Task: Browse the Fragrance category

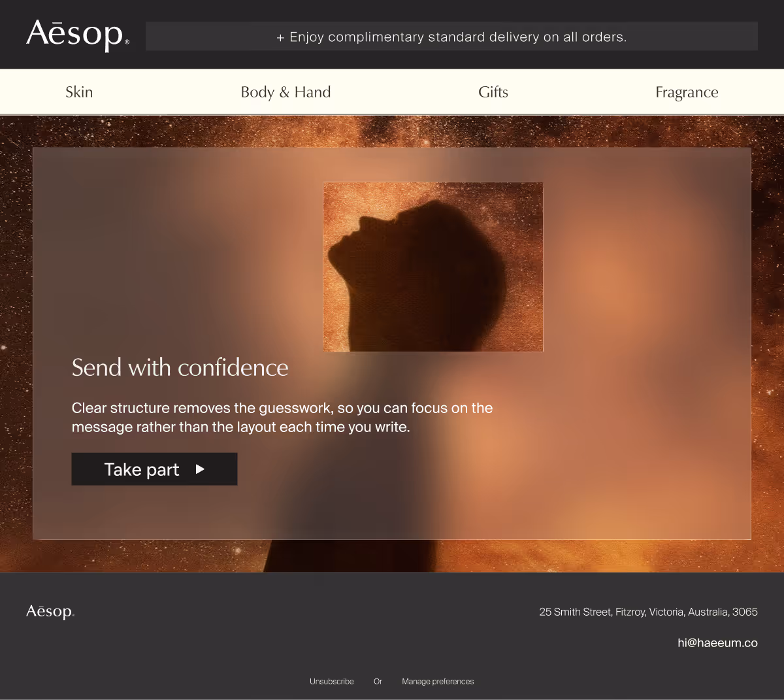Action: (x=687, y=92)
